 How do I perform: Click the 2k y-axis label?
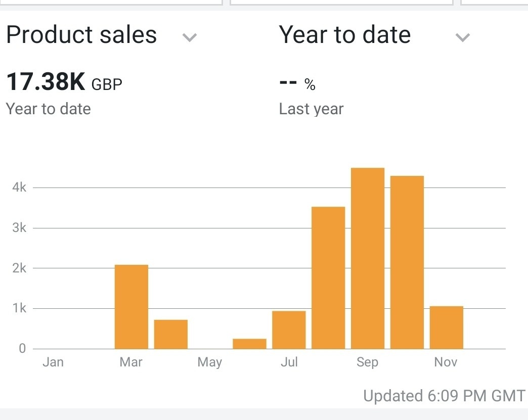19,268
